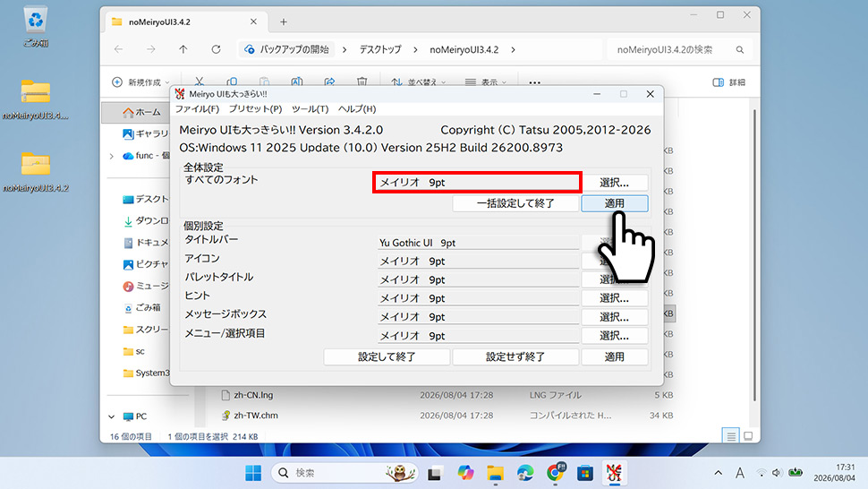Click the taskbar 検索 box
The width and height of the screenshot is (868, 489).
coord(345,473)
